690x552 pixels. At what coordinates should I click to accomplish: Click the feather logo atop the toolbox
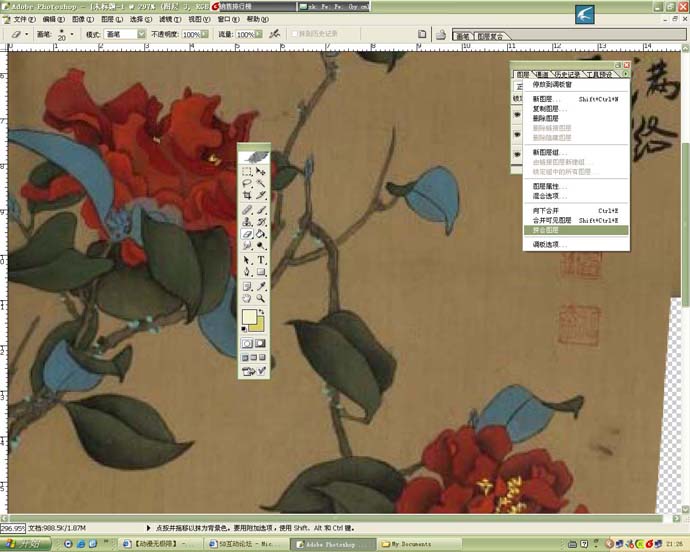pyautogui.click(x=254, y=157)
